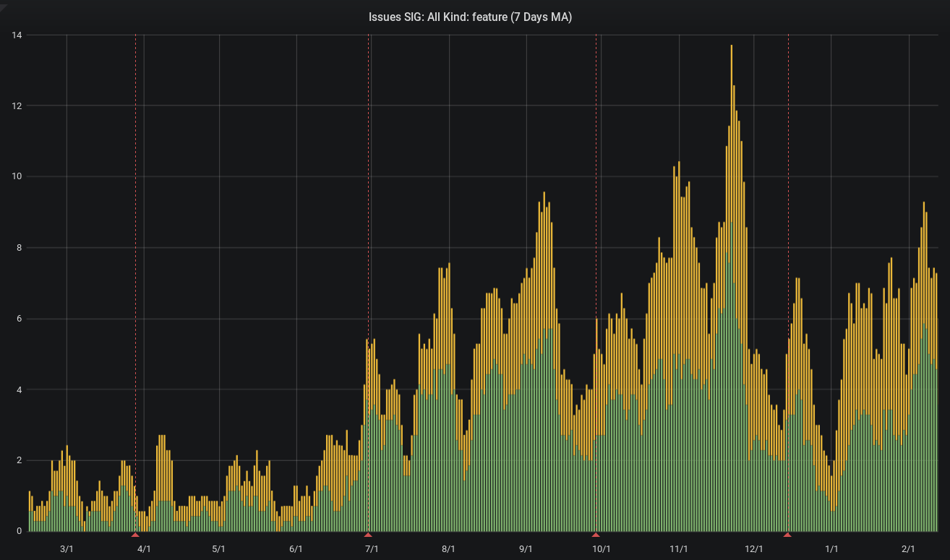Click the 3/1 x-axis label
Viewport: 950px width, 560px height.
point(67,549)
